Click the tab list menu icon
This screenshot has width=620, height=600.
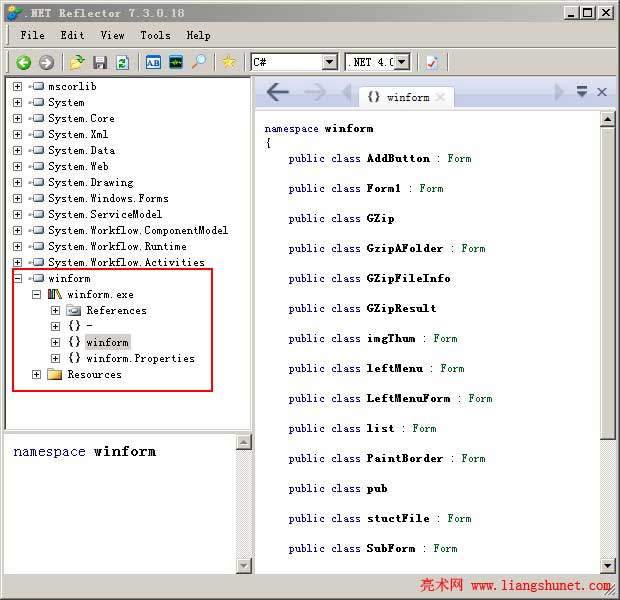(582, 92)
